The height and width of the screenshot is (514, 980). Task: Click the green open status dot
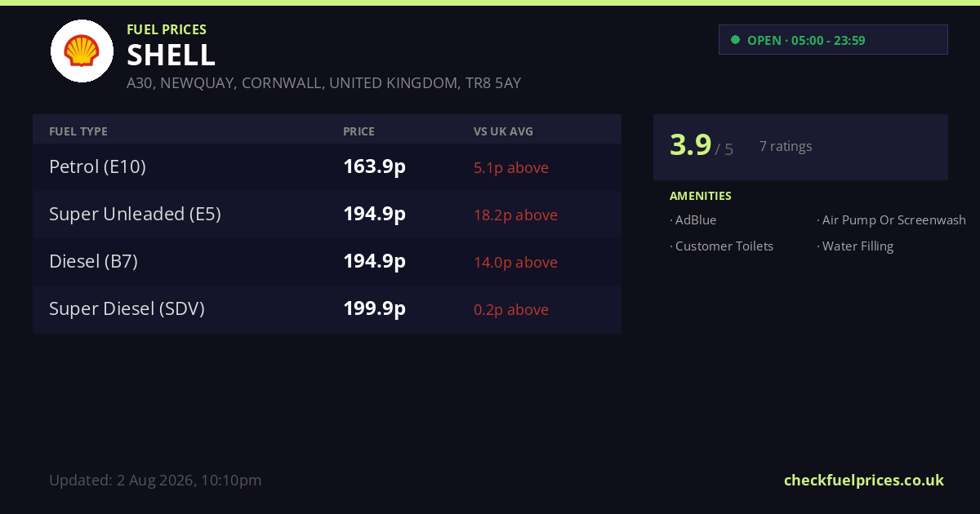[735, 39]
